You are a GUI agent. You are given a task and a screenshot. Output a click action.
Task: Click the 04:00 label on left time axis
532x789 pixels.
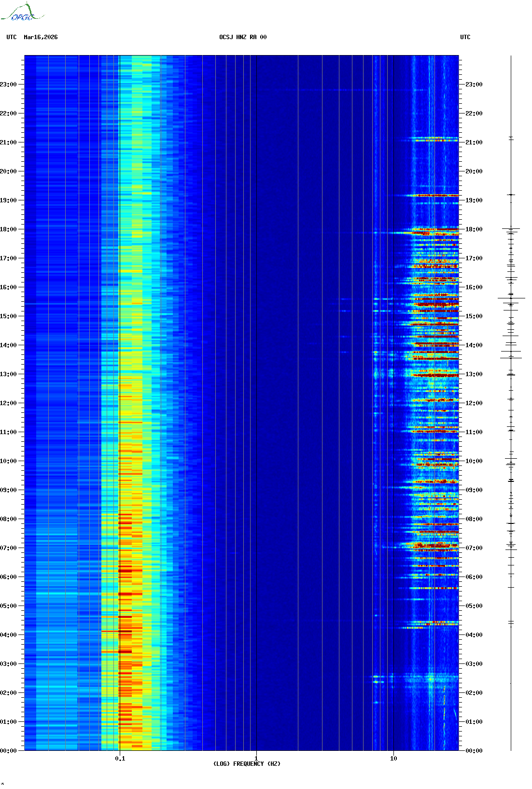8,635
